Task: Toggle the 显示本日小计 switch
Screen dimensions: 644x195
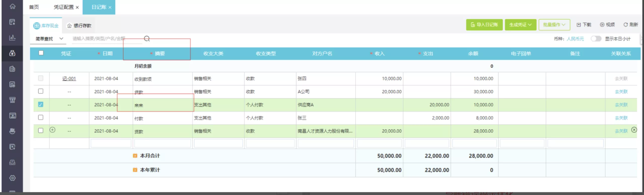Action: (596, 39)
